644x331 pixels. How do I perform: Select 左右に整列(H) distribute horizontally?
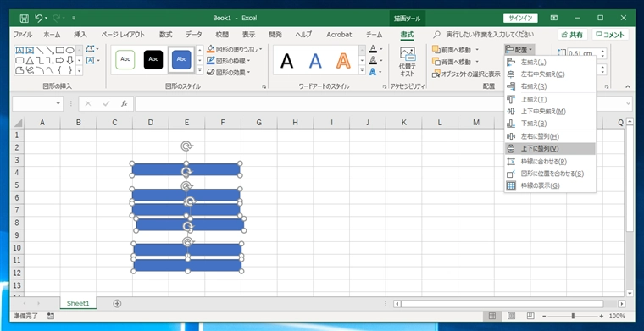[550, 136]
